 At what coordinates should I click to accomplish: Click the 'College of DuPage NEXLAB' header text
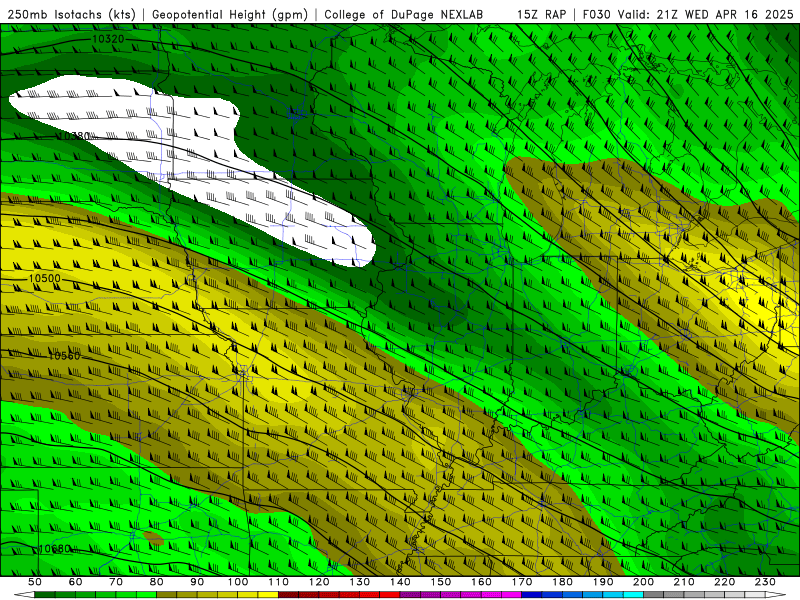[404, 15]
